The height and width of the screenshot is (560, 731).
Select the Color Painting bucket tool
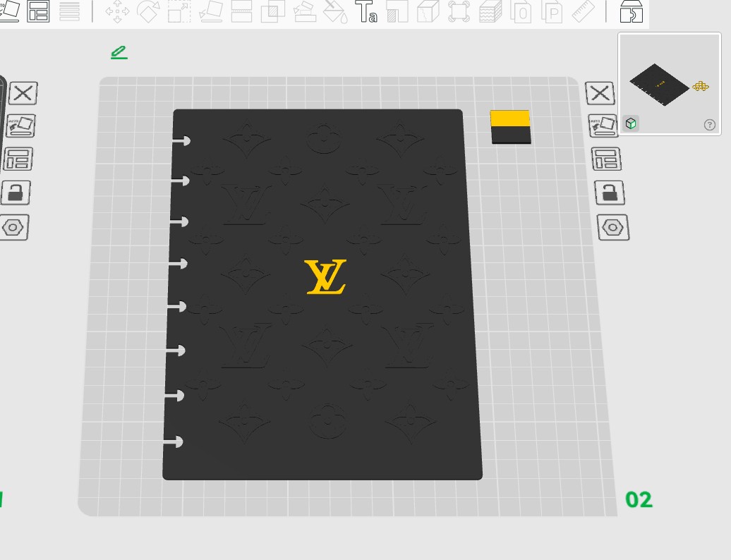pos(335,11)
